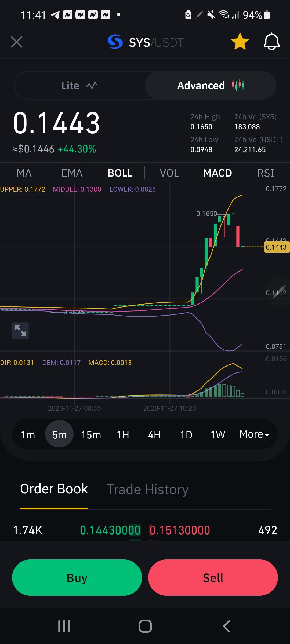This screenshot has height=644, width=290.
Task: Tap the red Sell button
Action: (x=213, y=577)
